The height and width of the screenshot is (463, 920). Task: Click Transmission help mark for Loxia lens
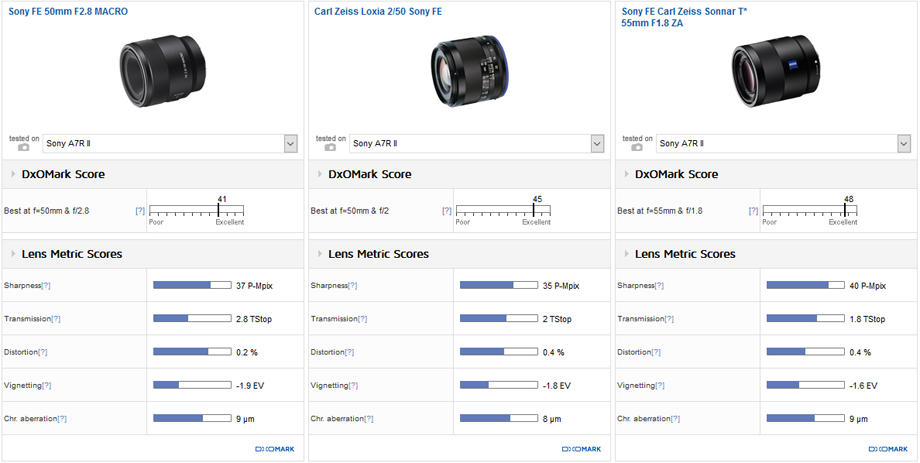coord(363,319)
